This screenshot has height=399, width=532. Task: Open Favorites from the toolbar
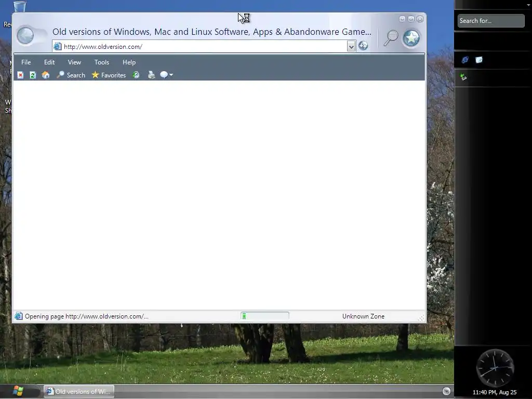pyautogui.click(x=109, y=75)
